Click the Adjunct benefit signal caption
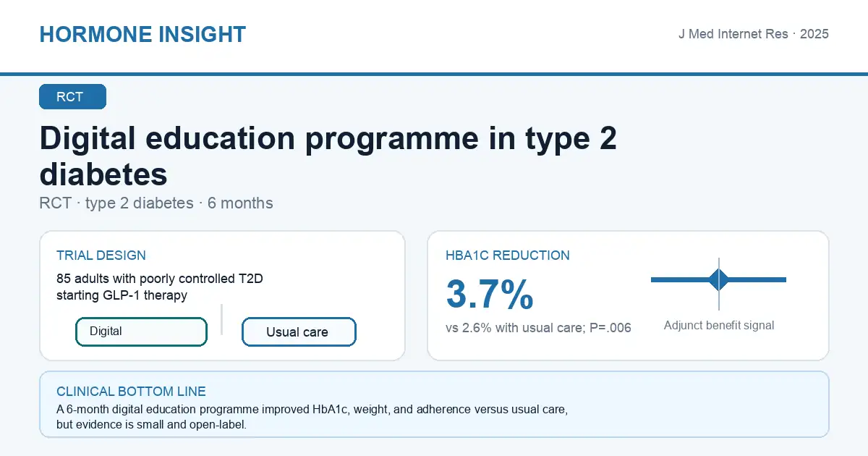Viewport: 868px width, 456px height. (x=719, y=326)
